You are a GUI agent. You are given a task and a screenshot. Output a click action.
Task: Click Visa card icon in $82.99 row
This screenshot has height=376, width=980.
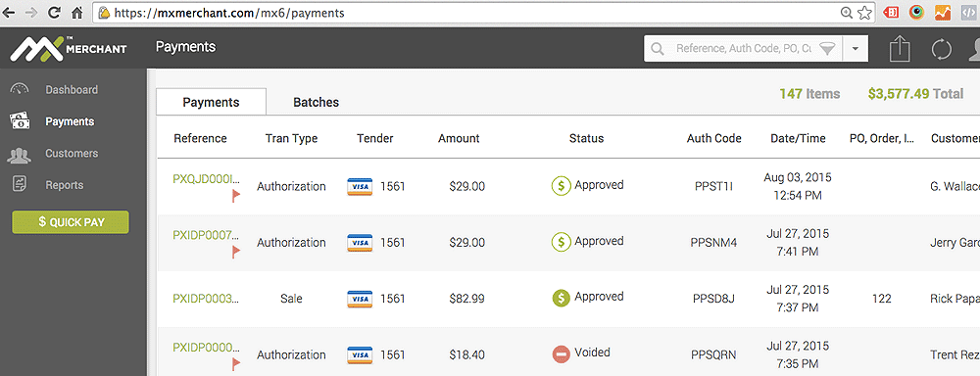click(x=360, y=299)
